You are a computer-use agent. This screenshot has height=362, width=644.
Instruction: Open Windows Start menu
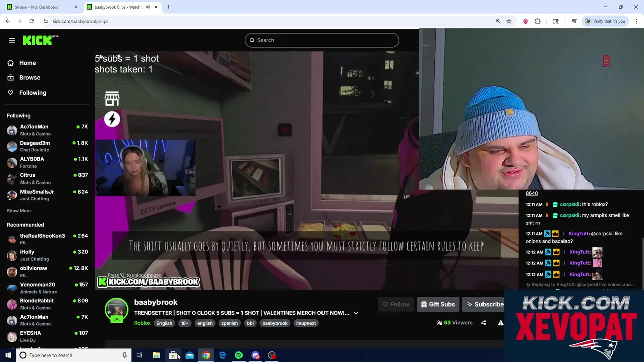click(x=8, y=355)
